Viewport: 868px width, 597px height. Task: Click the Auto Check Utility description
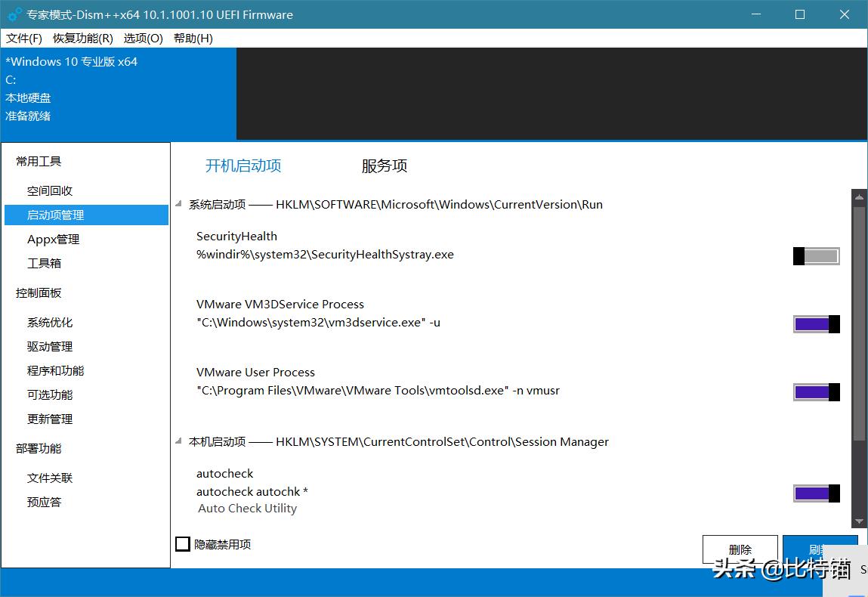[x=248, y=509]
